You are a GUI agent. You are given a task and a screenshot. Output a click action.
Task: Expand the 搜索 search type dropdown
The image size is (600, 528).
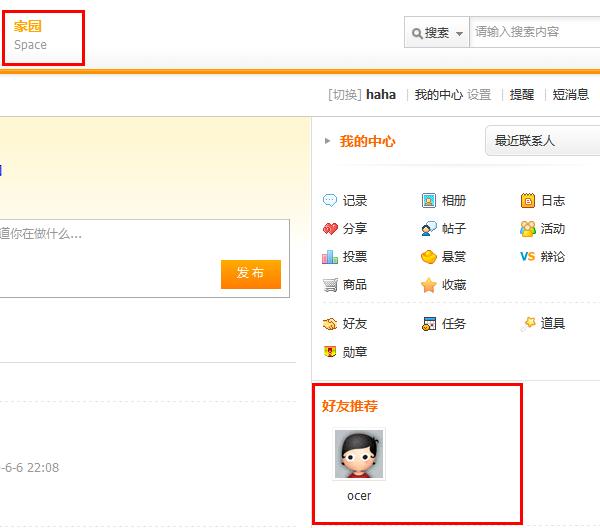pyautogui.click(x=437, y=33)
